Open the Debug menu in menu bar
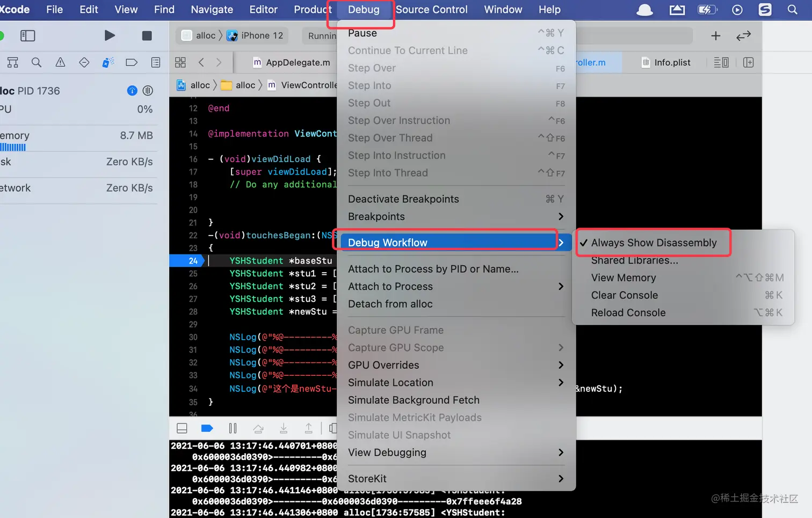Image resolution: width=812 pixels, height=518 pixels. pos(364,10)
